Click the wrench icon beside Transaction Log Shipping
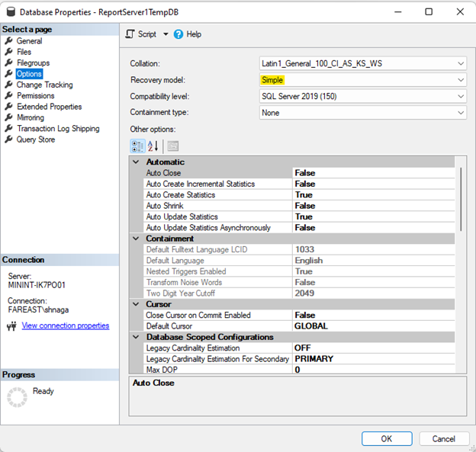The image size is (476, 452). click(x=9, y=128)
